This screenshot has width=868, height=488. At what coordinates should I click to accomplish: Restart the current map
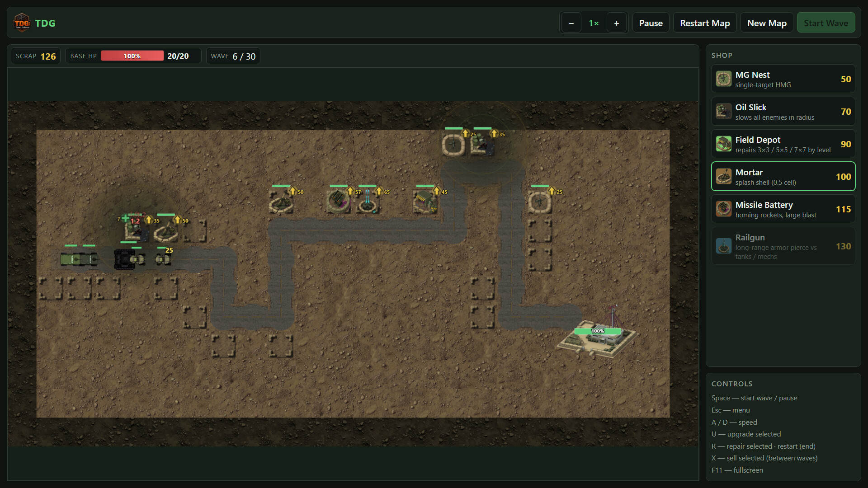click(705, 23)
